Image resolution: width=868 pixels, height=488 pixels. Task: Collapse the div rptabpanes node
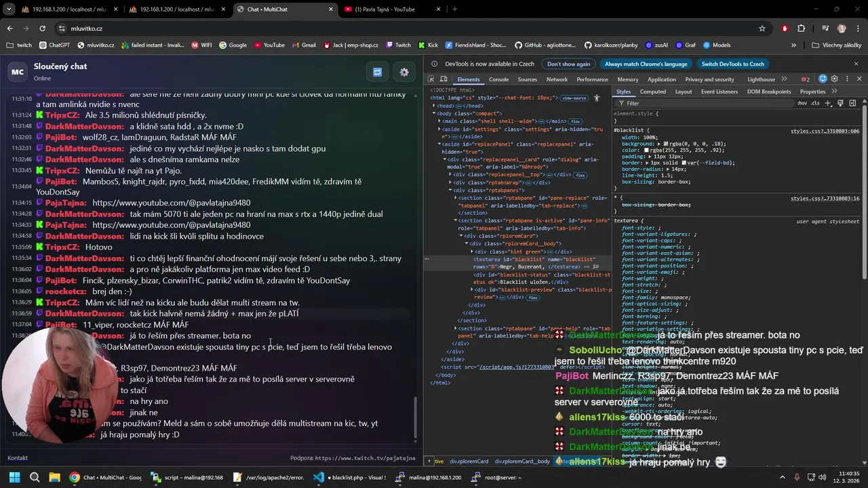tap(450, 190)
